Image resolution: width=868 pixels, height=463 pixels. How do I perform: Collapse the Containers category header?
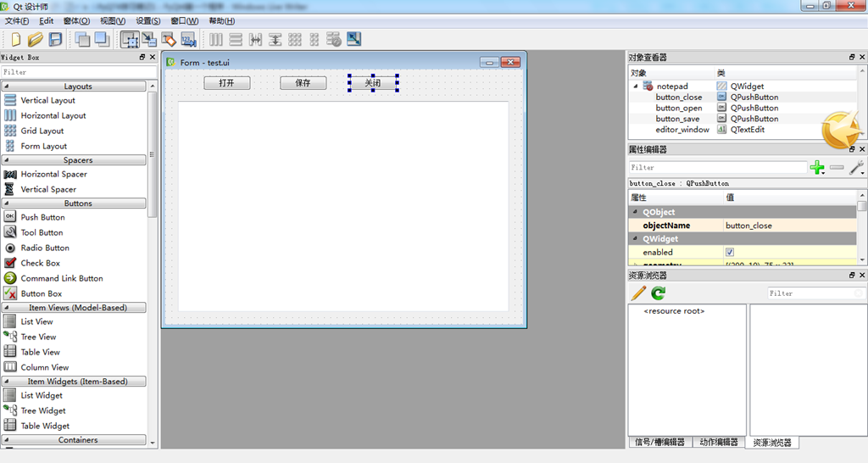coord(75,440)
